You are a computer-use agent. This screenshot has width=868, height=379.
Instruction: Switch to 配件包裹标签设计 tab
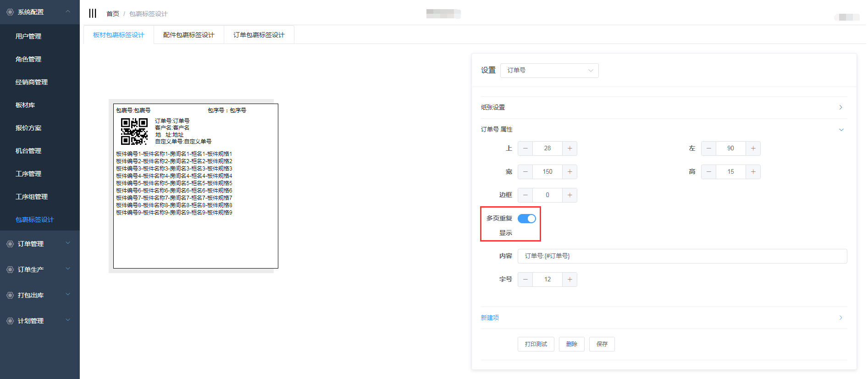point(188,35)
